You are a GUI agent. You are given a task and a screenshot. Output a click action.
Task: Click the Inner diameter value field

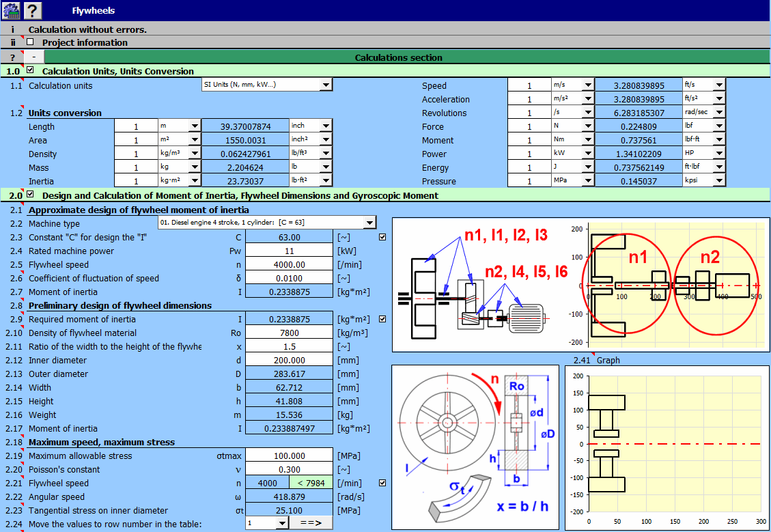289,360
